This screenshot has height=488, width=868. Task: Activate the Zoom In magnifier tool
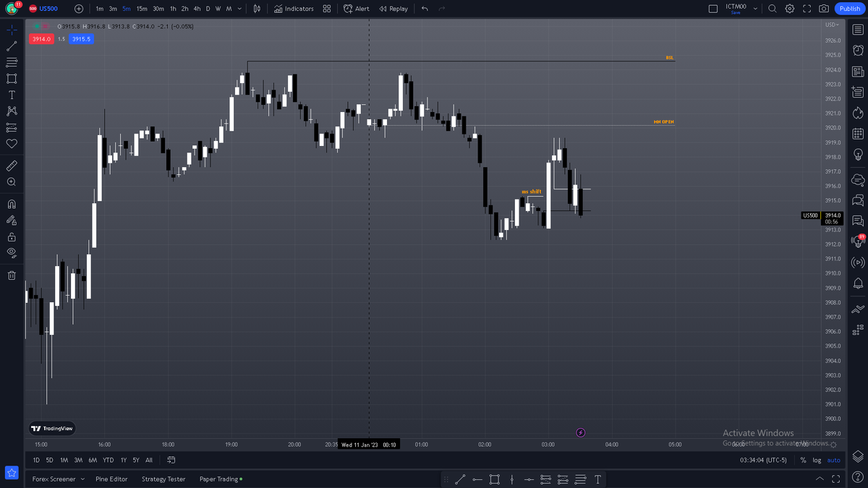[12, 182]
